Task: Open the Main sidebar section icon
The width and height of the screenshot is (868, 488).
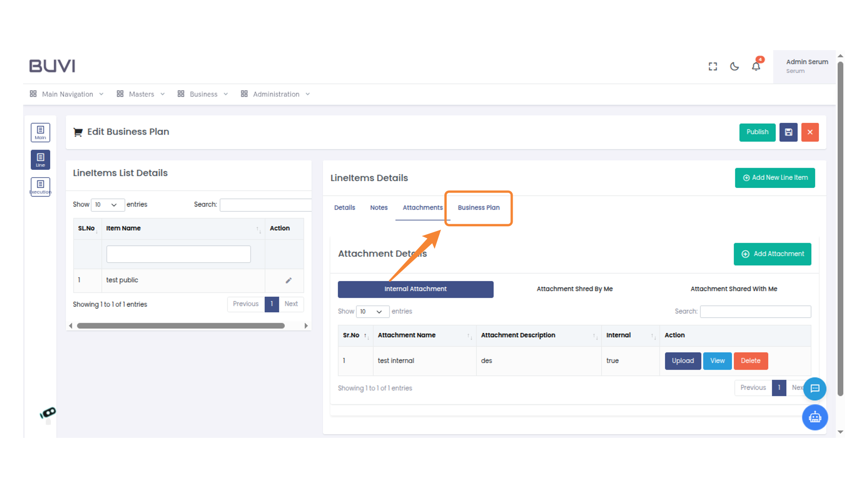Action: (40, 132)
